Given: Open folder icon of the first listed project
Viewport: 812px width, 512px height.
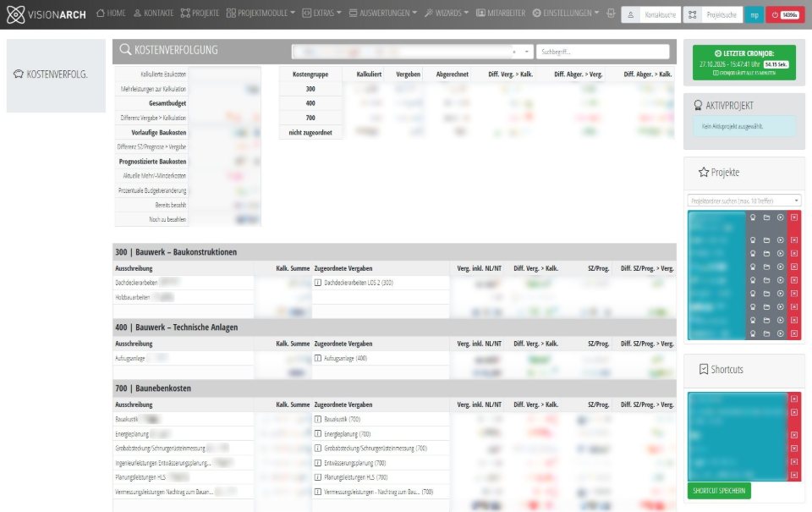Looking at the screenshot, I should 766,217.
